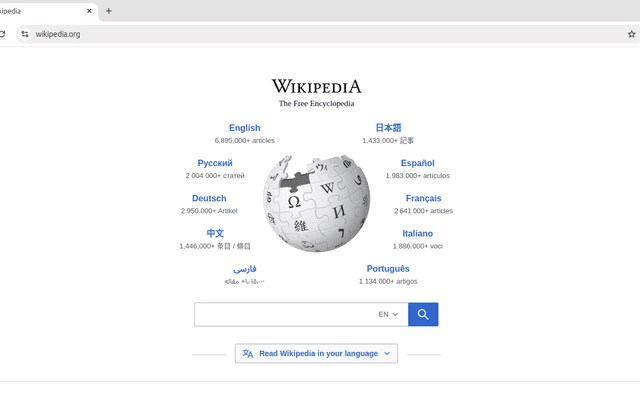Screen dimensions: 640x400
Task: Click the text "1.886.000+ voci"
Action: (x=418, y=246)
